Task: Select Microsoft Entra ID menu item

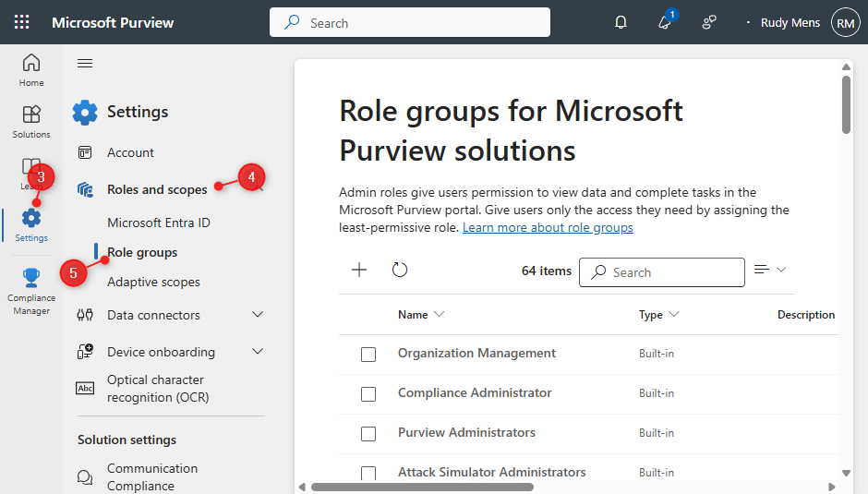Action: [x=159, y=223]
